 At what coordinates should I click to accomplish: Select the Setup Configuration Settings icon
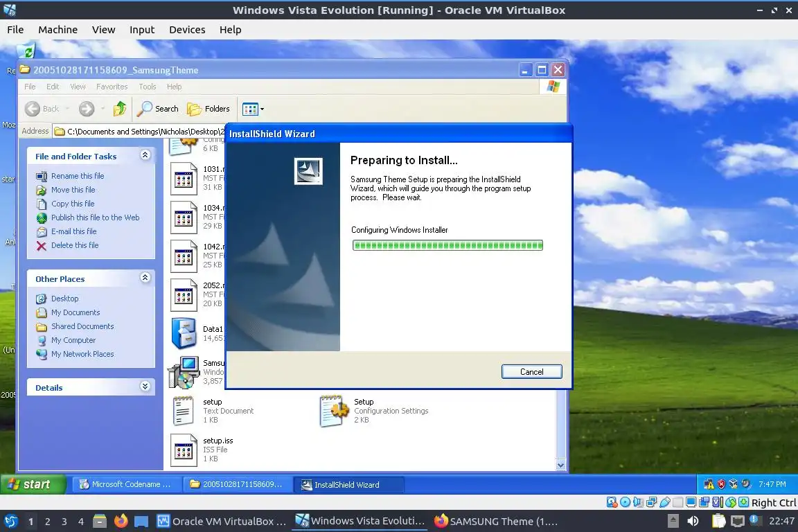335,411
